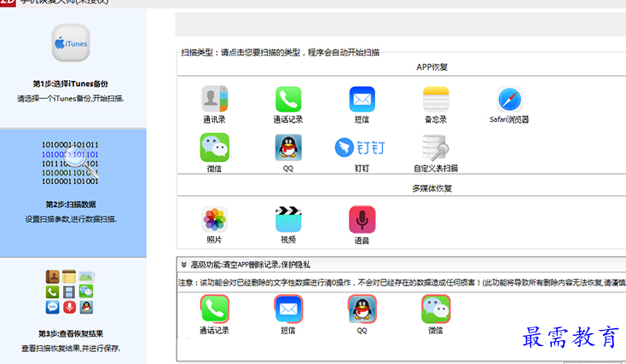
Task: Open the 通讯录 contacts recovery icon
Action: [x=214, y=99]
